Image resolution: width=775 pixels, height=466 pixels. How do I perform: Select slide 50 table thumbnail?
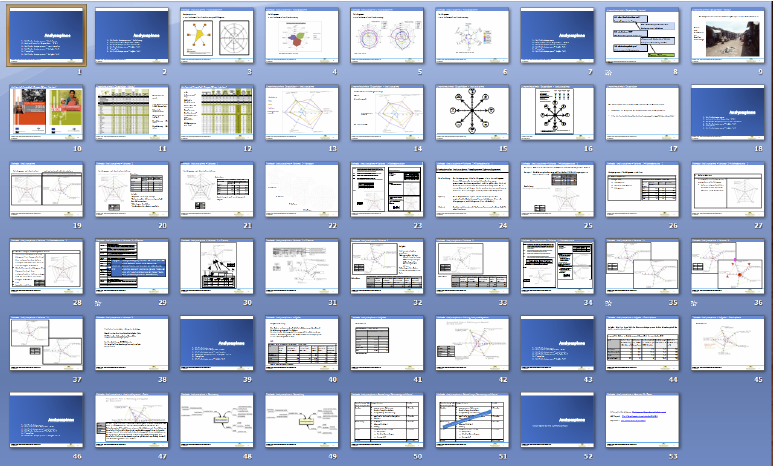(x=387, y=421)
